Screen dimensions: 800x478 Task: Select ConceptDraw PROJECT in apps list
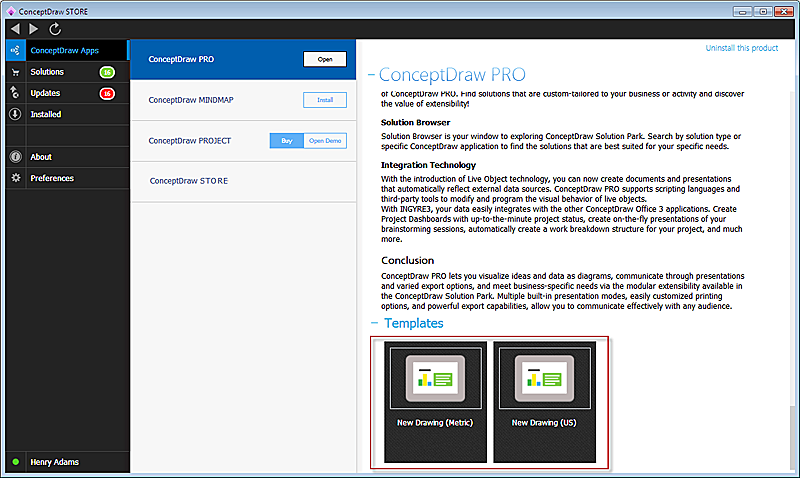pos(243,141)
